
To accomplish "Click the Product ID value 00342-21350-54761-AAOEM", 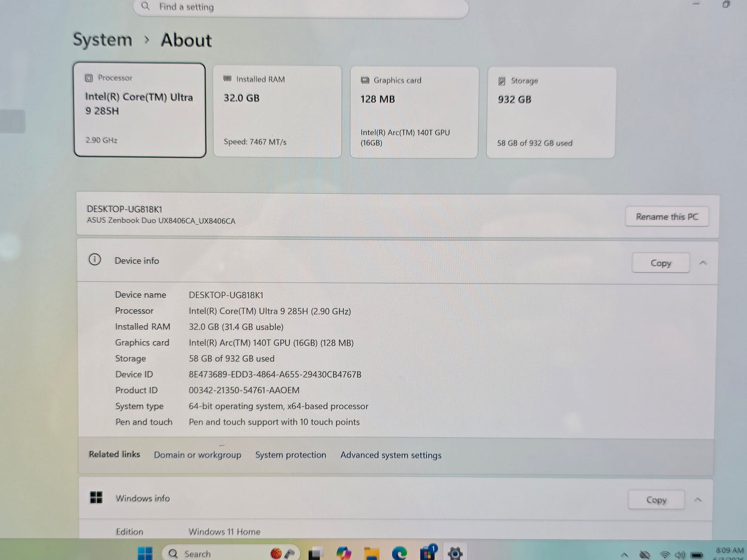I will 244,390.
